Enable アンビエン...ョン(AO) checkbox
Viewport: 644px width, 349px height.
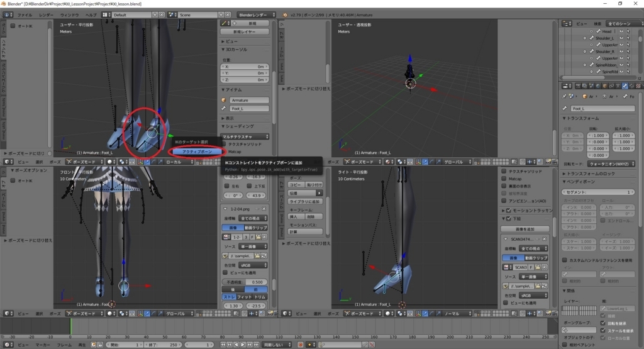[x=504, y=201]
